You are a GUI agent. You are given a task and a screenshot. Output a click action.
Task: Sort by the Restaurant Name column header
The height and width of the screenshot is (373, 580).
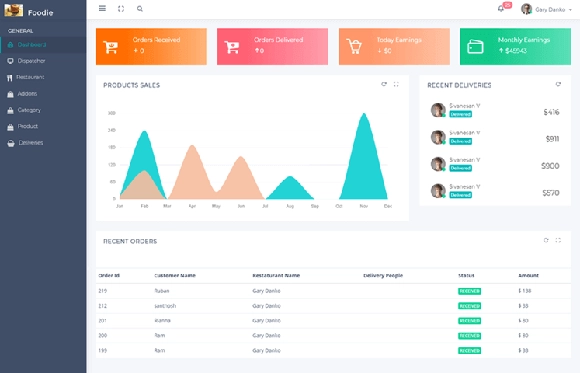pos(276,275)
